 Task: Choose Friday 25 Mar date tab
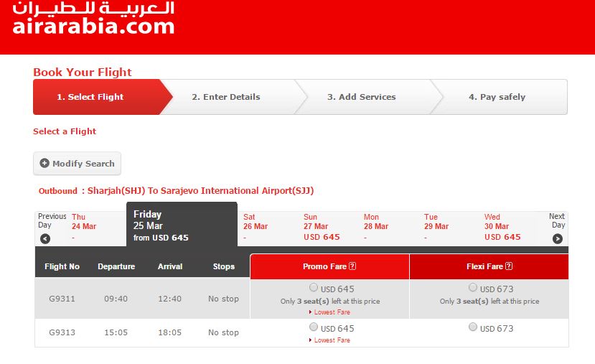click(182, 225)
